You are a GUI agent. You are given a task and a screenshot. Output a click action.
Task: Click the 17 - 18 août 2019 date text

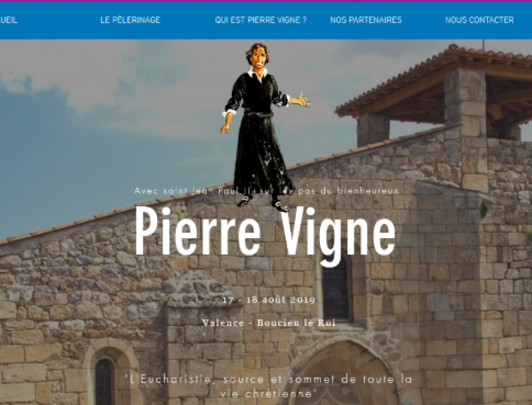269,300
